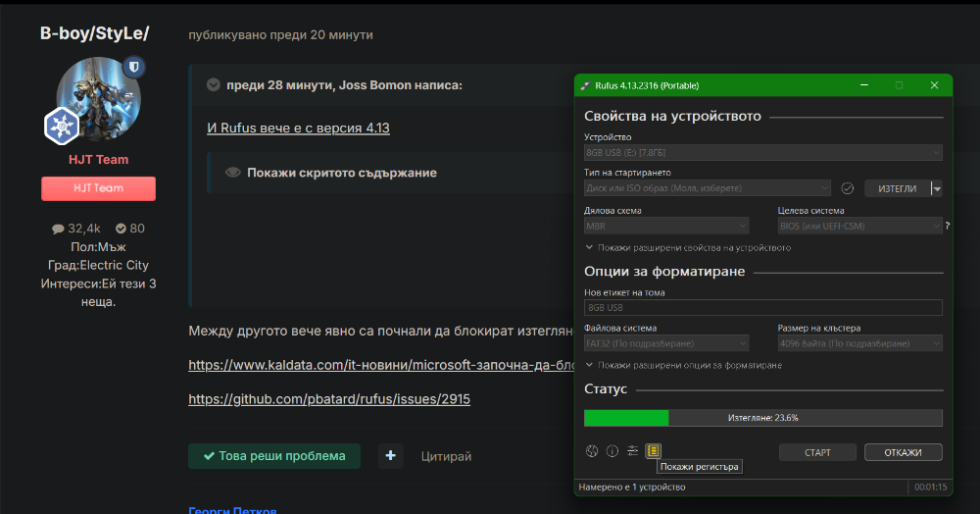Click the elapsed timer 00:01:15

point(930,488)
